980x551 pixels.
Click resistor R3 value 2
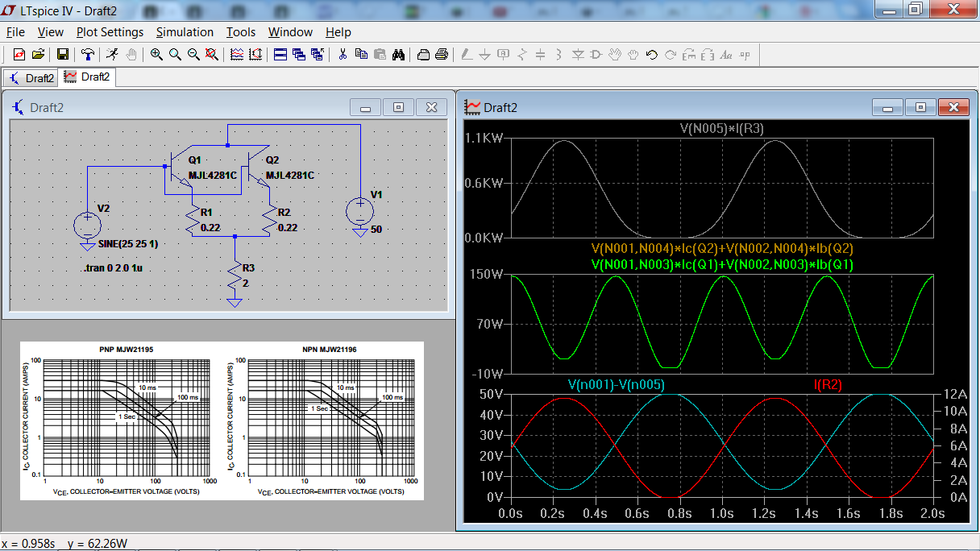click(245, 284)
